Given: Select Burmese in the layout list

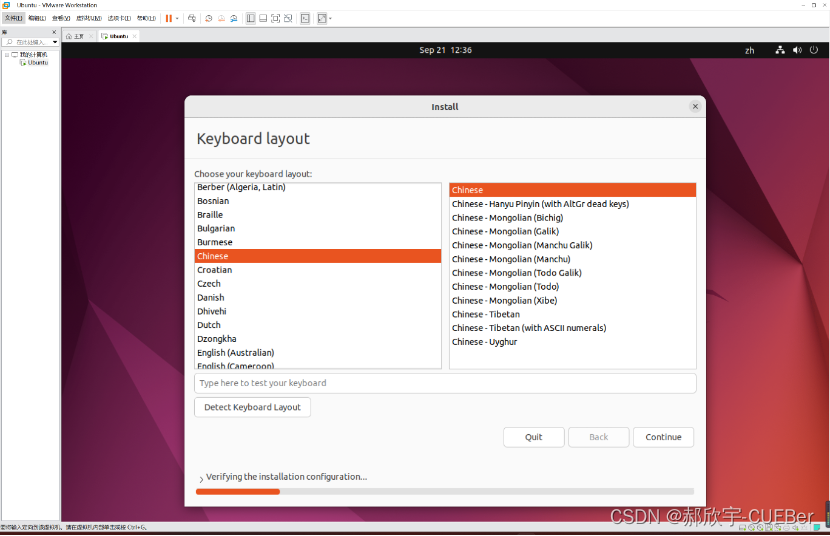Looking at the screenshot, I should point(318,242).
